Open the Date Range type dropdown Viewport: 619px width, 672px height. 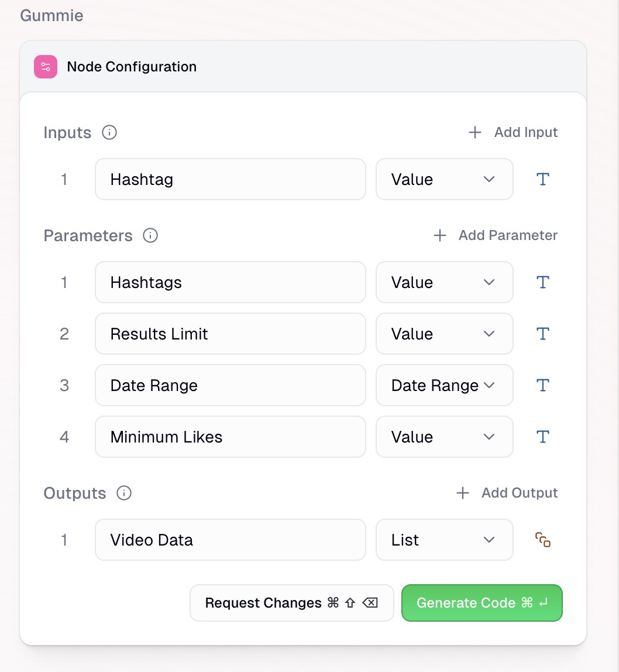(x=444, y=385)
